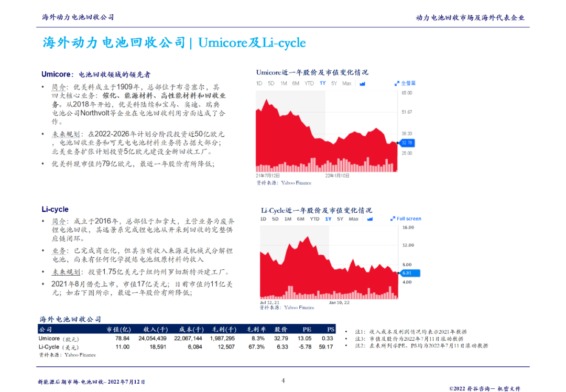Click title 'Umicore近一年股价及市值变化情况'
The height and width of the screenshot is (392, 566).
click(312, 72)
